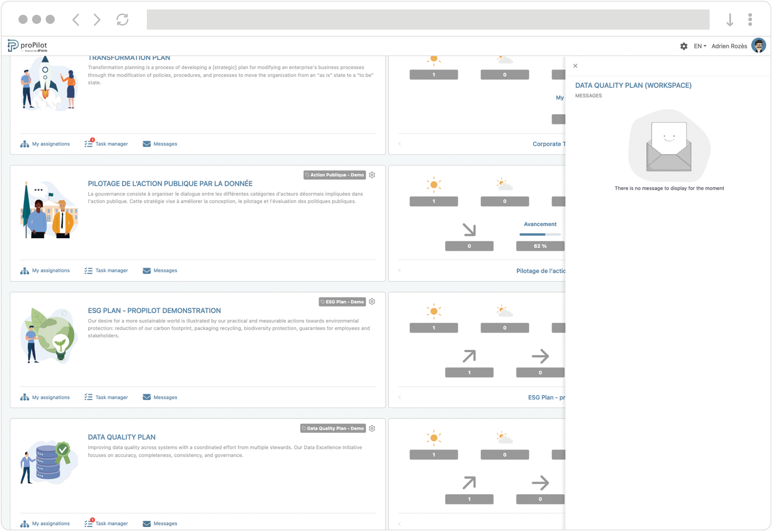The height and width of the screenshot is (532, 773).
Task: Click the Avancement progress bar
Action: pos(540,234)
